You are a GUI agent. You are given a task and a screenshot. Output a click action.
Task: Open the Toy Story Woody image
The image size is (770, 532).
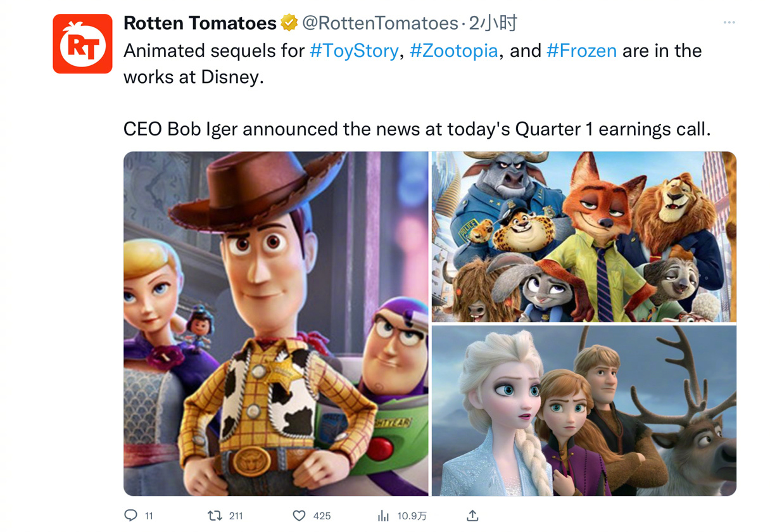[x=276, y=323]
